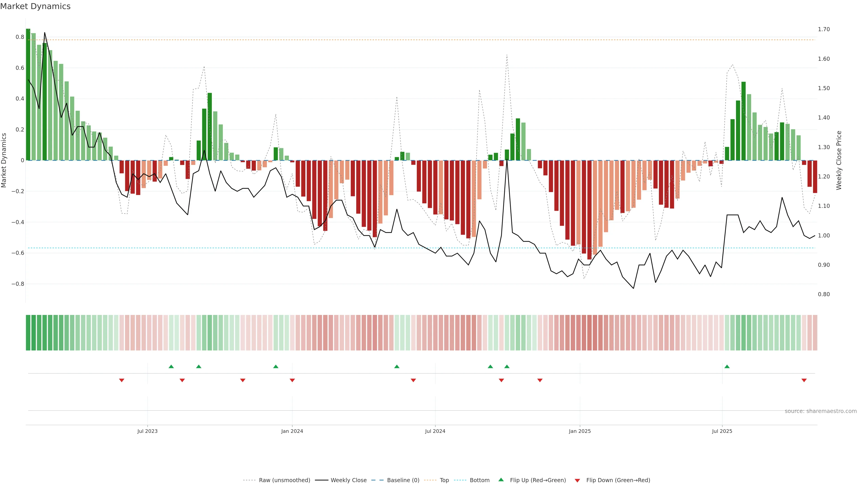The image size is (868, 488).
Task: Click the red flip-down marker at Jan 2024
Action: [292, 380]
